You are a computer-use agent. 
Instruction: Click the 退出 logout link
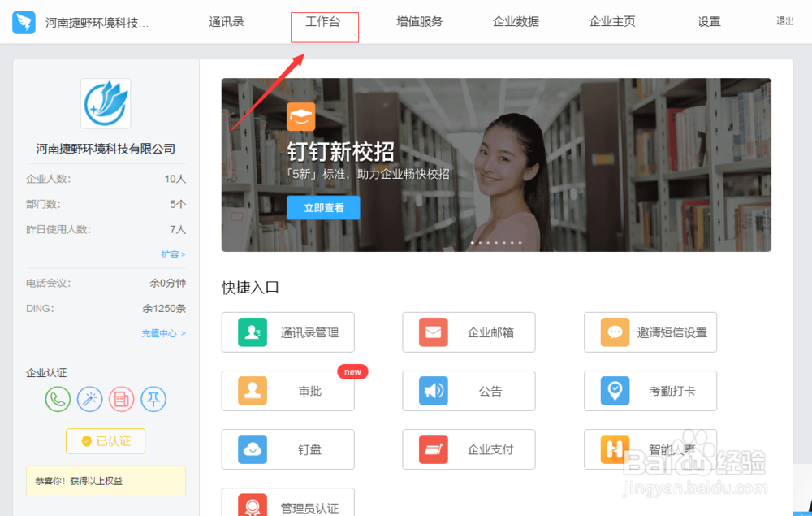[x=784, y=21]
